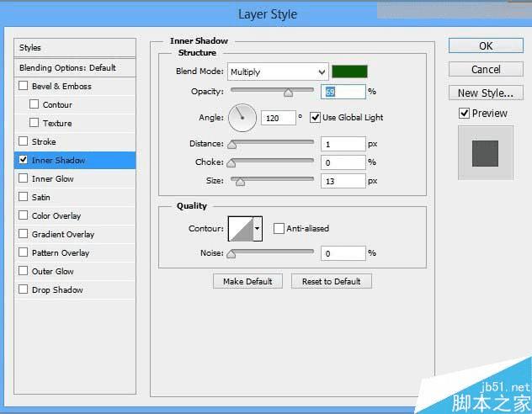Select the Color Overlay style row

[75, 215]
